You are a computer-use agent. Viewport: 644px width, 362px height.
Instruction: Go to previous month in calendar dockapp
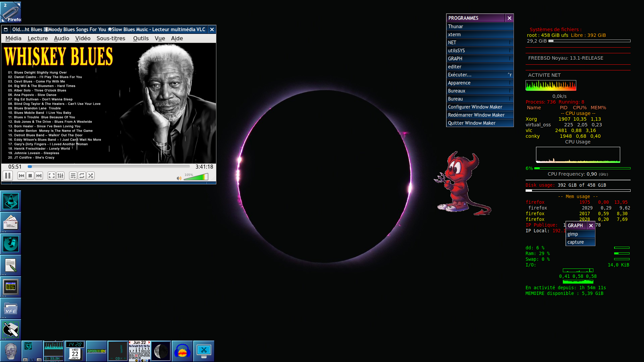130,343
